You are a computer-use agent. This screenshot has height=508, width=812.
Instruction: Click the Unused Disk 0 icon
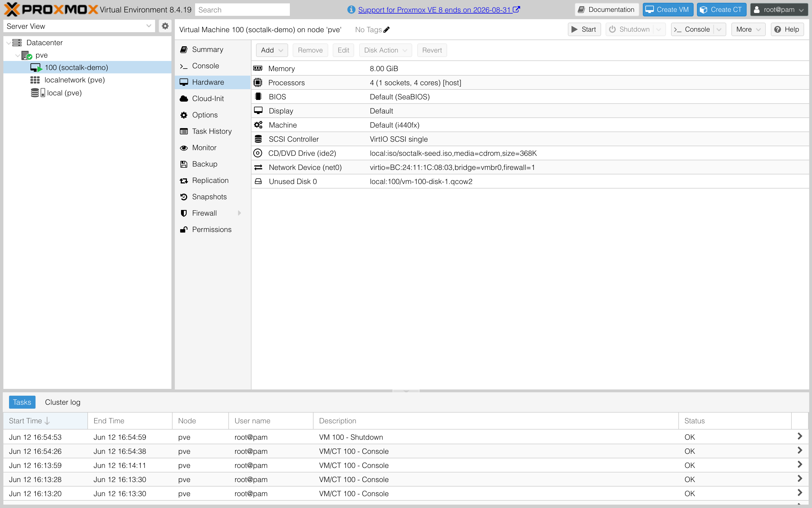[x=258, y=181]
